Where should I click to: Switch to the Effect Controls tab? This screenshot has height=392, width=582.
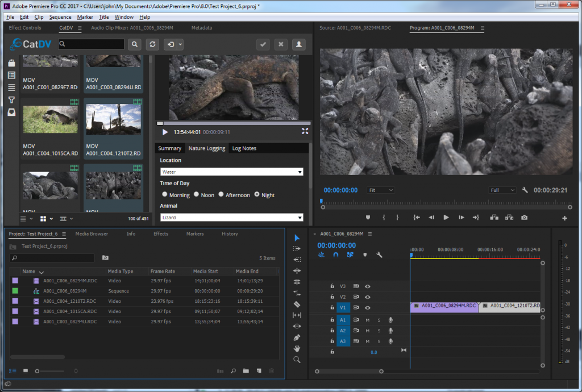(25, 28)
